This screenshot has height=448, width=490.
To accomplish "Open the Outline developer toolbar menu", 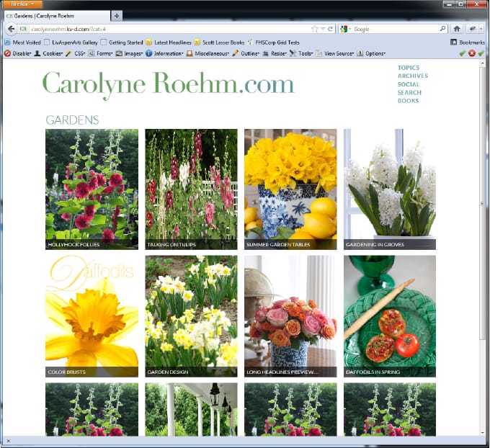I will (246, 53).
